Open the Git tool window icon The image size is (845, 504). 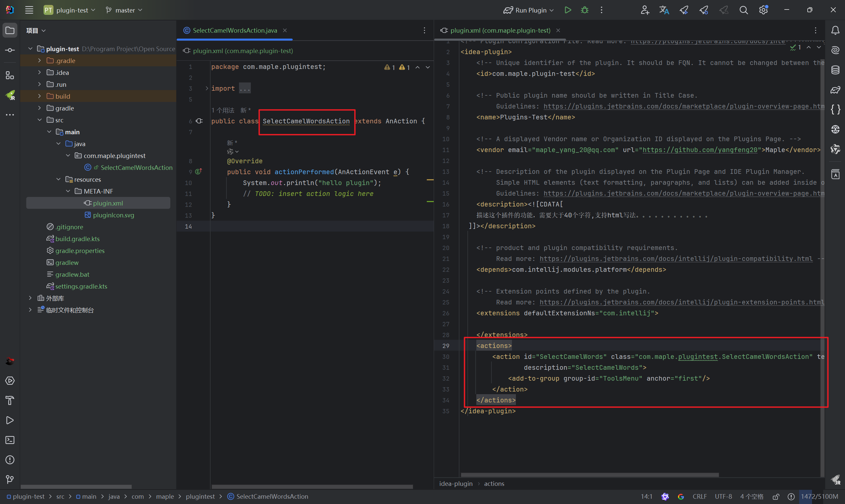[10, 480]
